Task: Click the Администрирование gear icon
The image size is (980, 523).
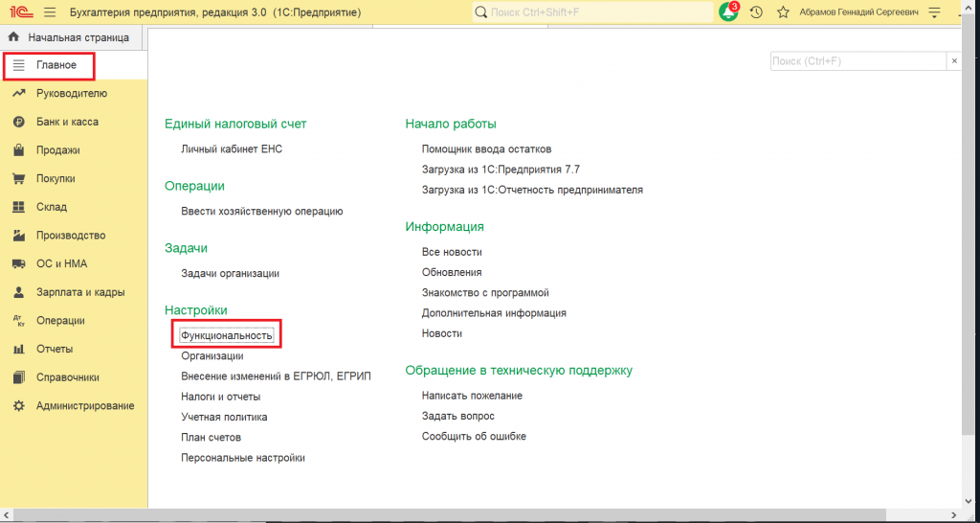Action: pos(19,406)
